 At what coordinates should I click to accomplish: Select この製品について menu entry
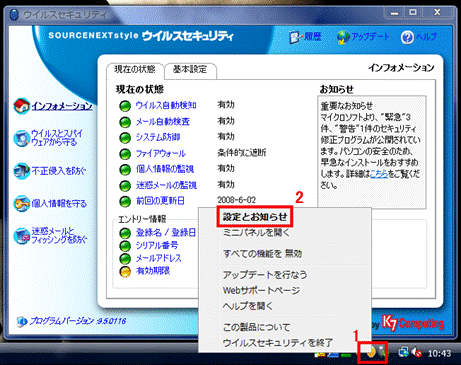click(x=256, y=327)
